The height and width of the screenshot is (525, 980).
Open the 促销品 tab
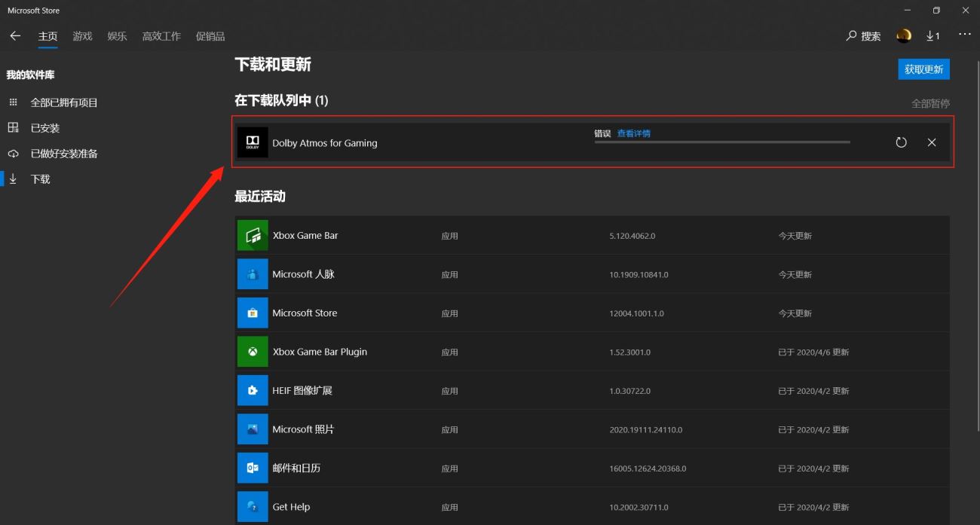pyautogui.click(x=210, y=36)
